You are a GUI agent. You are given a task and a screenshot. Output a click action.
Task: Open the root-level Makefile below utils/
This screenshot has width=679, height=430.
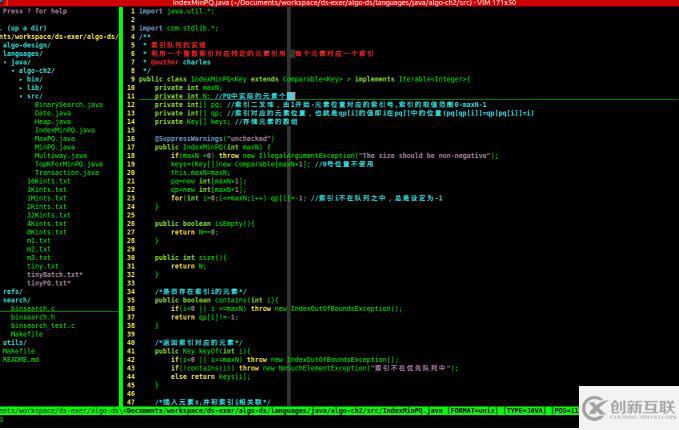(19, 351)
